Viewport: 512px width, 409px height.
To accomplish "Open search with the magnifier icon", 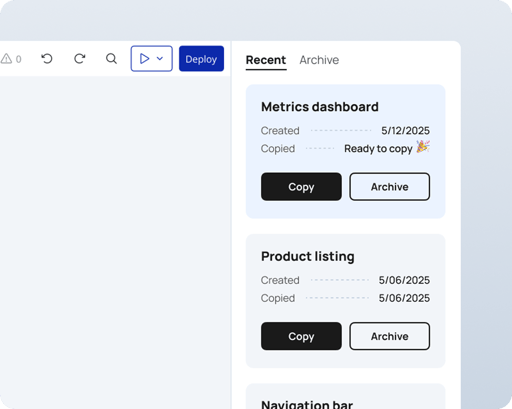I will [x=111, y=59].
